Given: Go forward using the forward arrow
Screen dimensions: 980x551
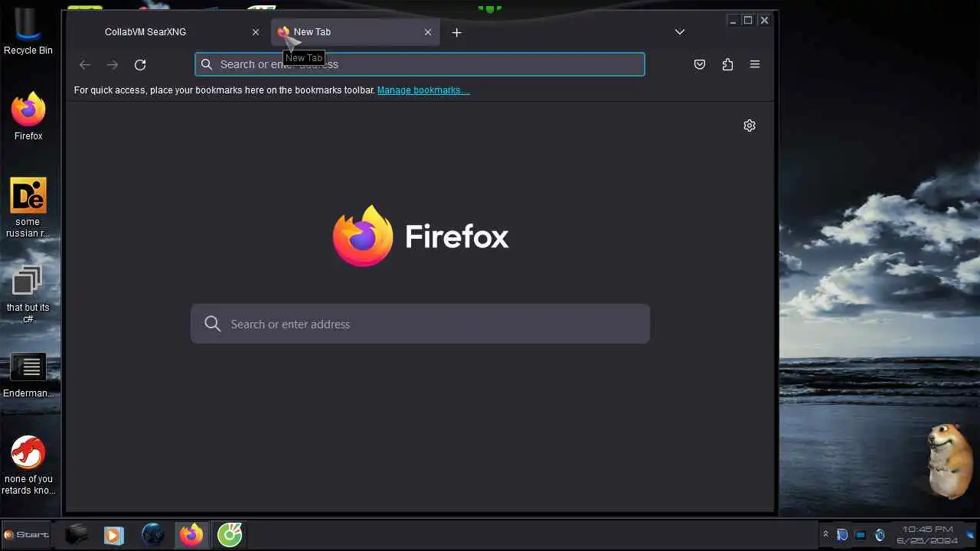Looking at the screenshot, I should point(113,65).
